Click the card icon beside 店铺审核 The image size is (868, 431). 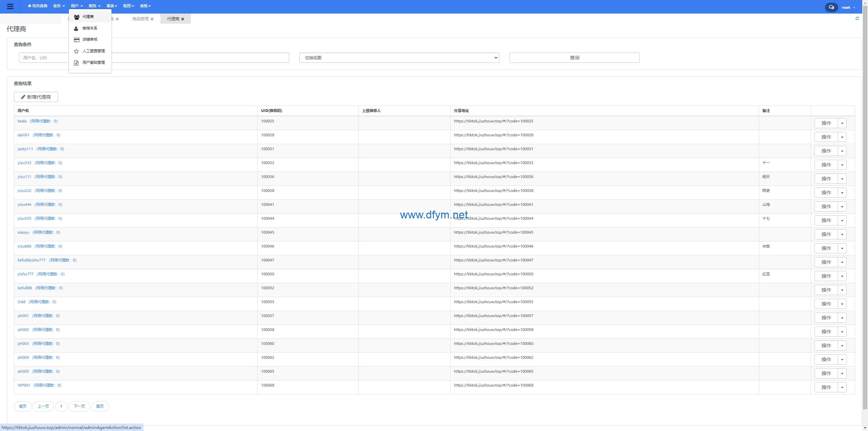click(77, 40)
